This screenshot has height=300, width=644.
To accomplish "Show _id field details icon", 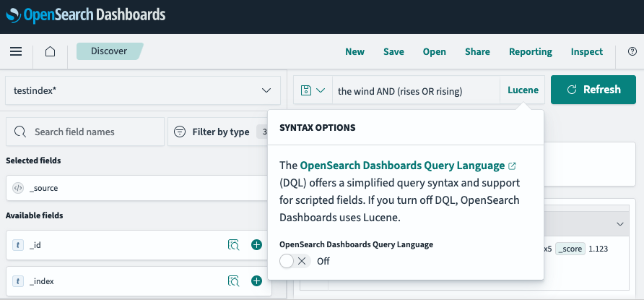I will pos(233,245).
